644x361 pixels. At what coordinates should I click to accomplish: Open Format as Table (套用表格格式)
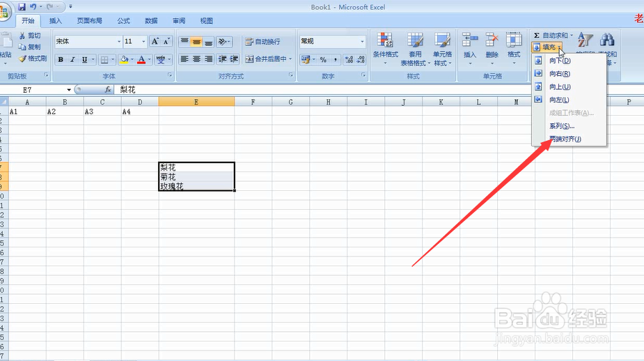415,49
